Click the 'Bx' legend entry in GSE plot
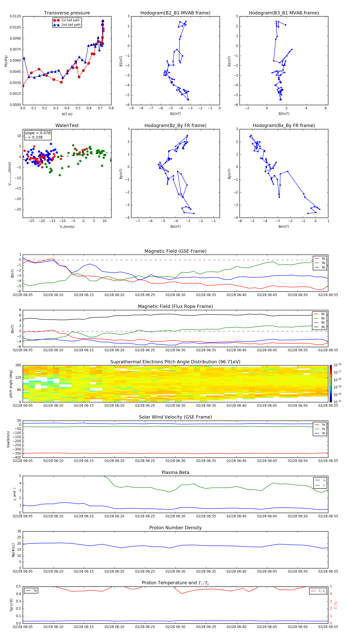The width and height of the screenshot is (351, 644). 320,259
